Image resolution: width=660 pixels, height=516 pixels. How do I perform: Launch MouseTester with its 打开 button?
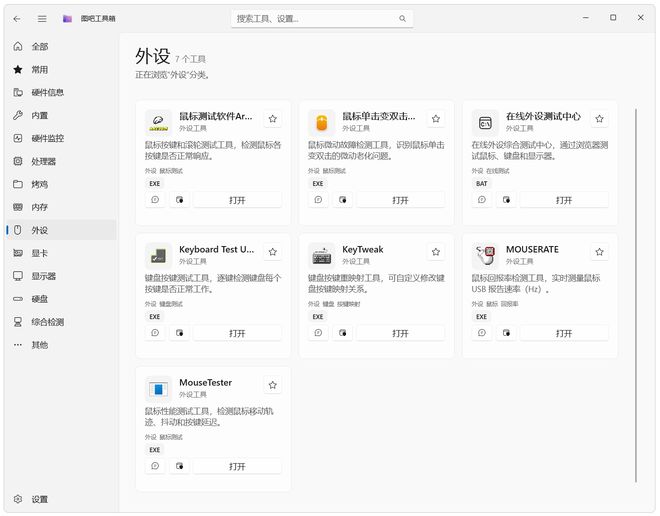237,466
